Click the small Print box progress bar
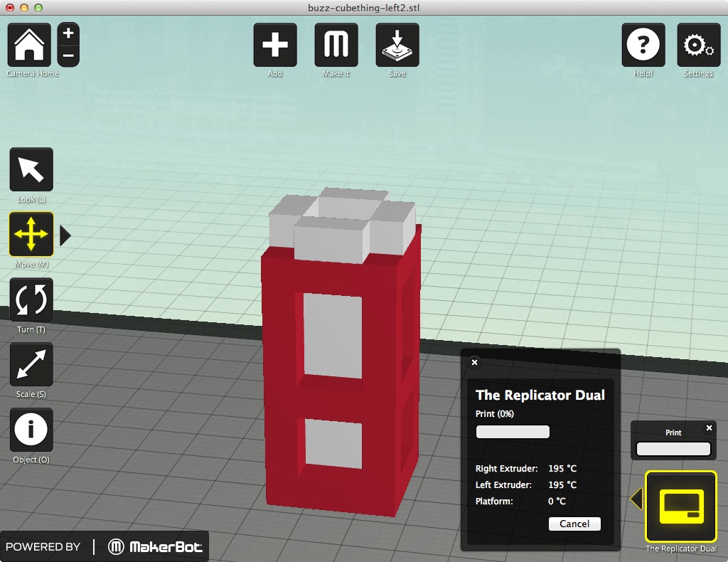Image resolution: width=728 pixels, height=562 pixels. click(x=673, y=449)
